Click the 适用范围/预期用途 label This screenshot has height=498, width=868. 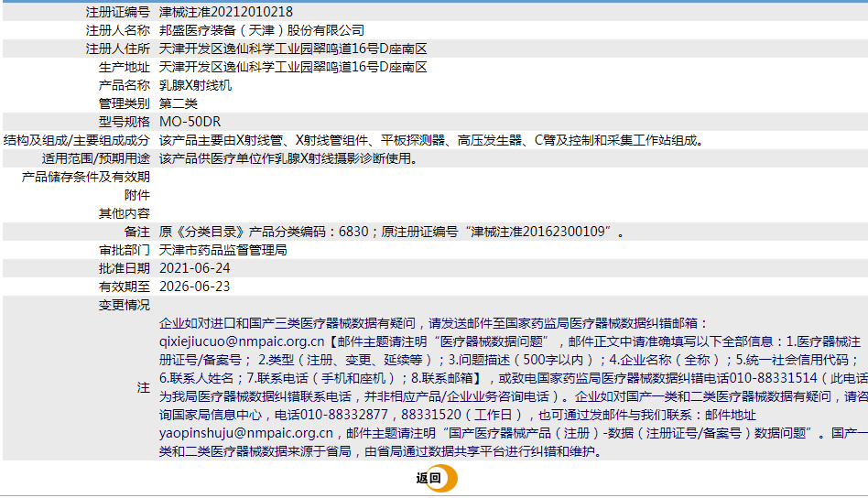[x=96, y=158]
